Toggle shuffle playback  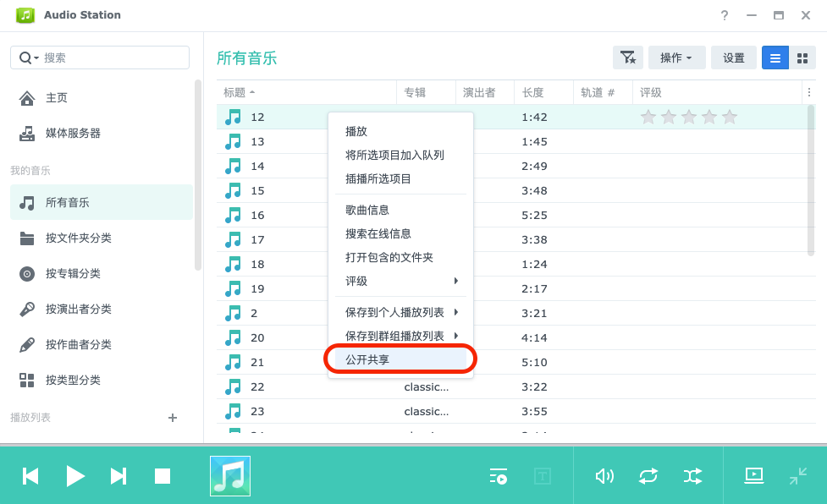point(692,476)
